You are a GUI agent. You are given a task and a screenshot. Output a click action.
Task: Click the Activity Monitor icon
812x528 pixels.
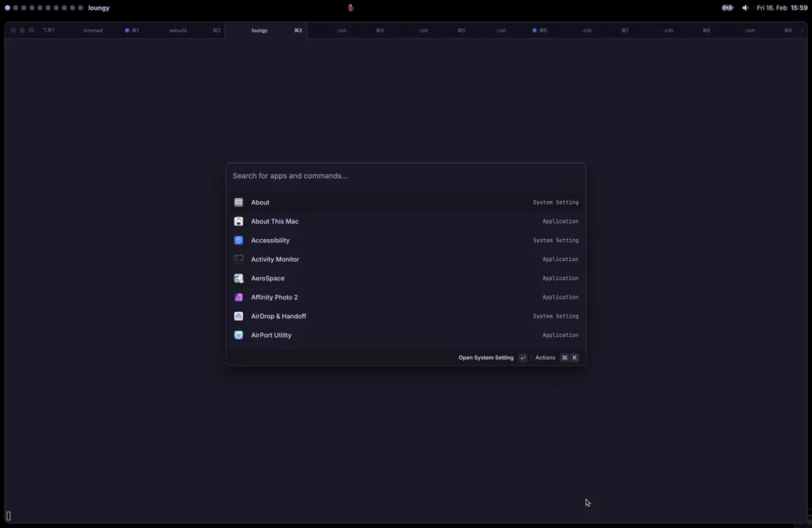coord(238,259)
